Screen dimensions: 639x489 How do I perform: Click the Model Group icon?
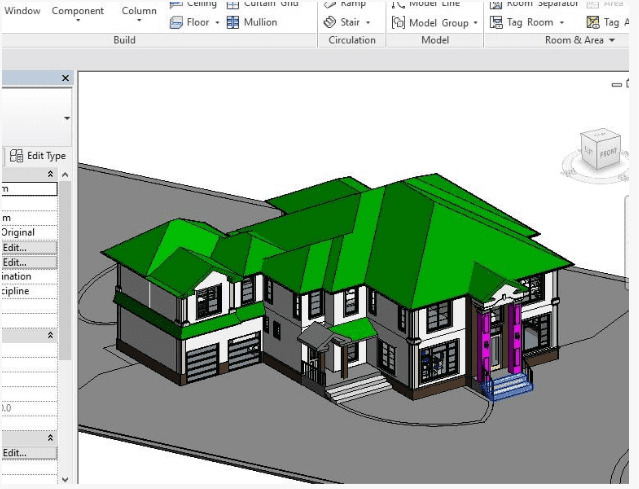[398, 22]
